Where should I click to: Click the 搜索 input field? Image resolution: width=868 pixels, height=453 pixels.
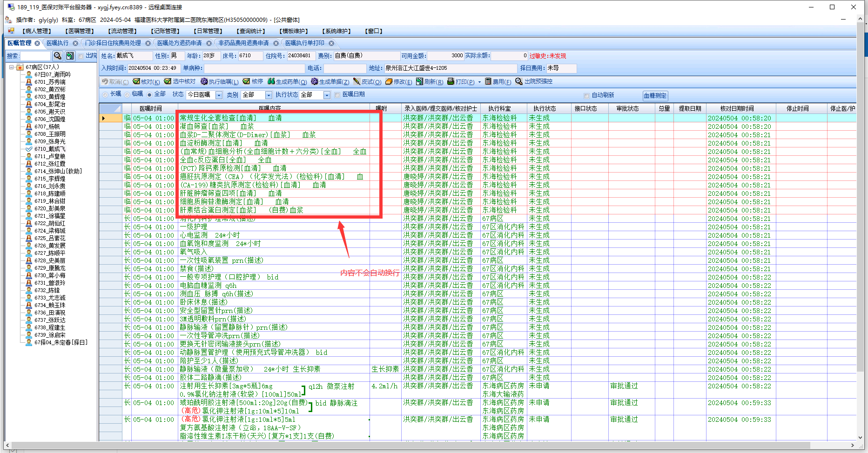(x=35, y=56)
